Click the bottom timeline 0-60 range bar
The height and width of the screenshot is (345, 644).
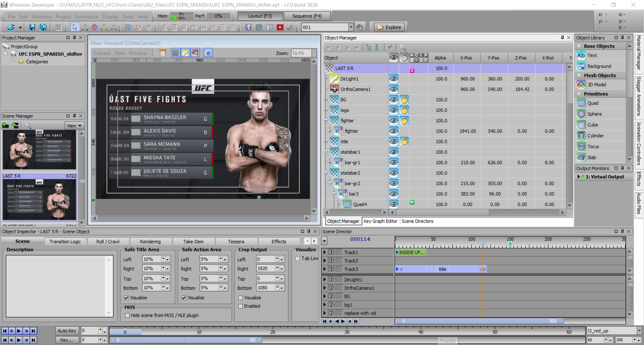click(x=186, y=340)
